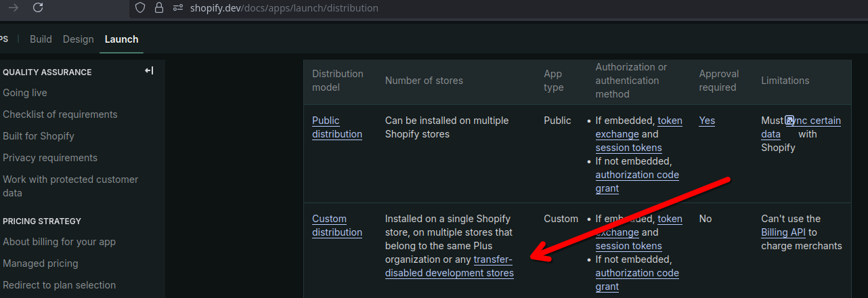Open transfer-disabled development stores link
This screenshot has width=868, height=298.
[x=450, y=266]
